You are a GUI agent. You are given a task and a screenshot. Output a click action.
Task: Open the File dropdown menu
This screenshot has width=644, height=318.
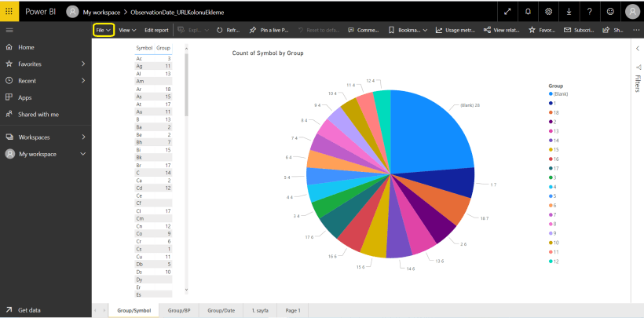104,30
